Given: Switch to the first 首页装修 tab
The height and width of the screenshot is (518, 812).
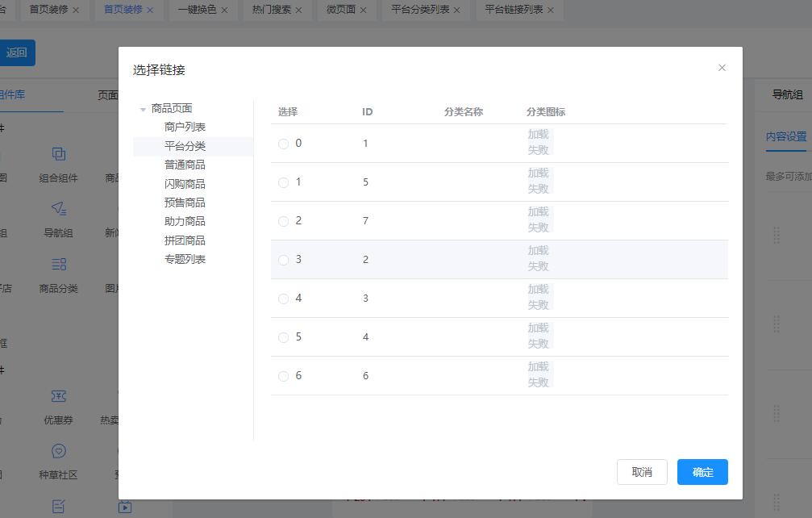Looking at the screenshot, I should 48,10.
